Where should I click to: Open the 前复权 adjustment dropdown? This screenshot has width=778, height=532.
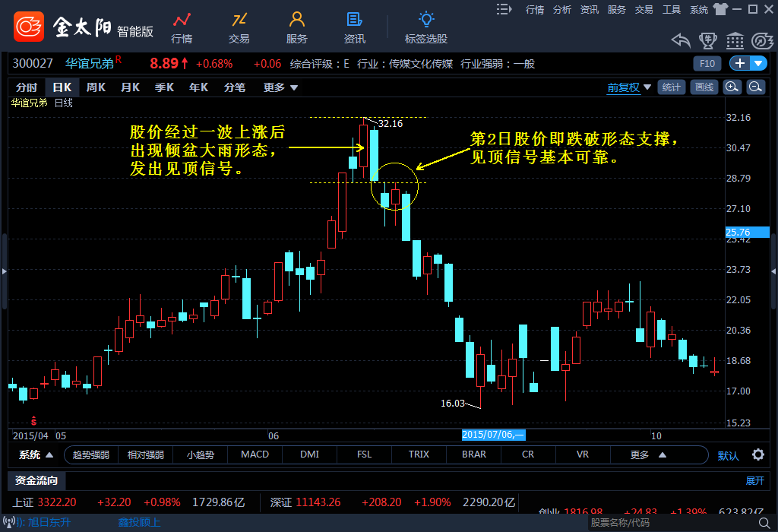628,87
